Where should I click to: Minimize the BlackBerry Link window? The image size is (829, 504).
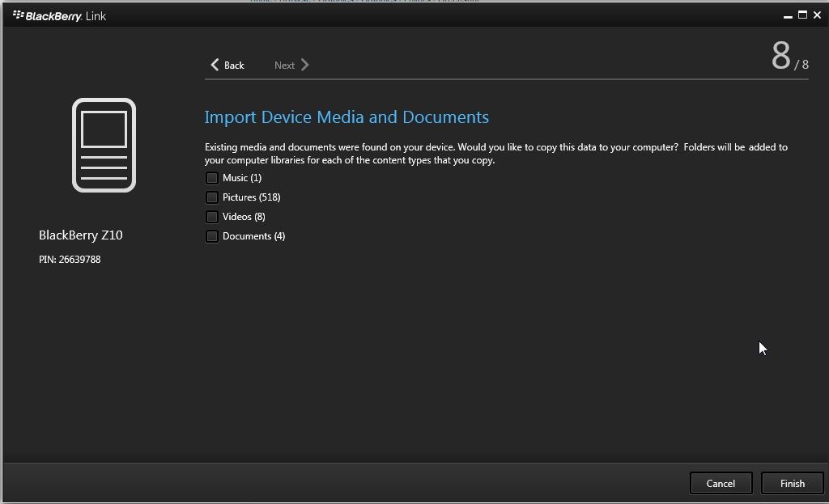788,15
